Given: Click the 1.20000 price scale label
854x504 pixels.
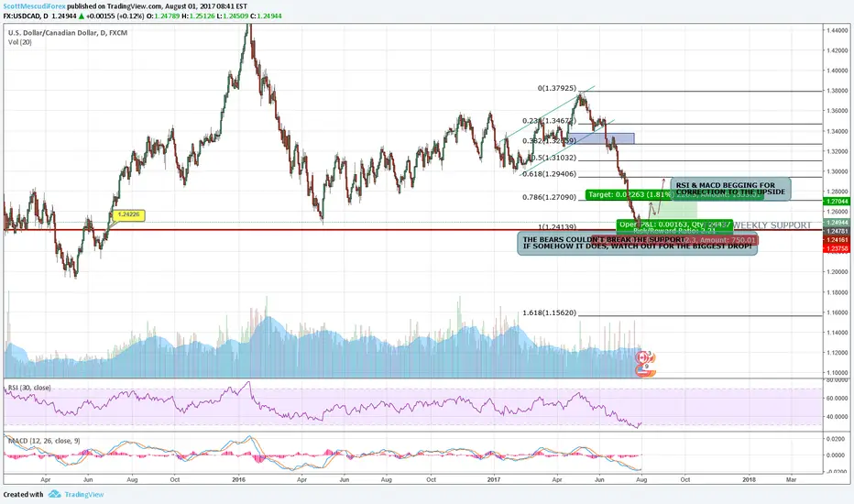Looking at the screenshot, I should (838, 272).
